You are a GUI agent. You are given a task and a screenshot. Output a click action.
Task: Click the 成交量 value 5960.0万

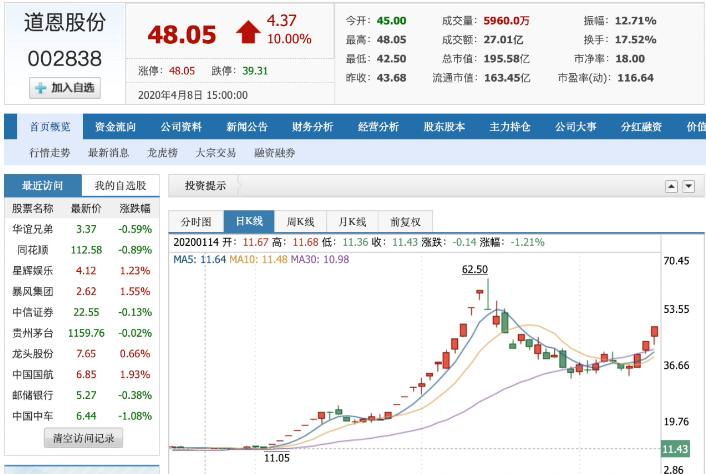[x=507, y=21]
